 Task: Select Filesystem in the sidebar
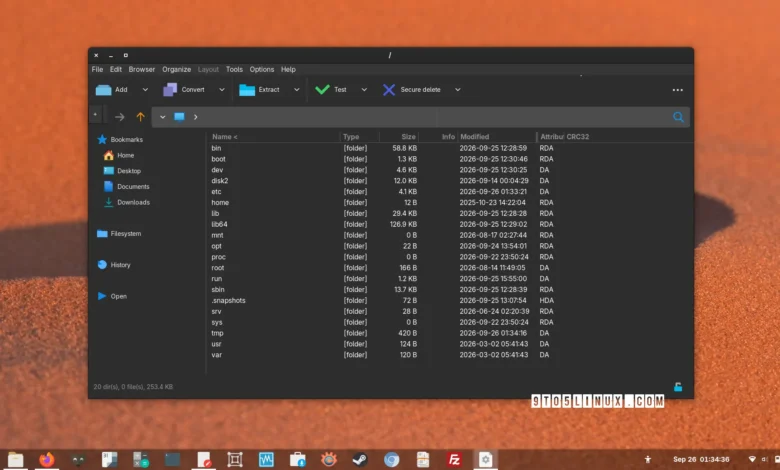click(119, 234)
